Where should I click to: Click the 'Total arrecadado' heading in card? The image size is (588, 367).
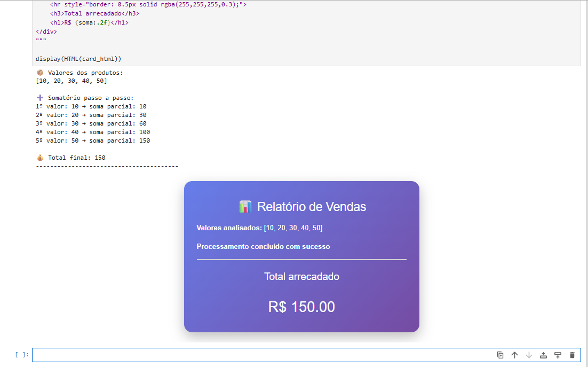[301, 277]
